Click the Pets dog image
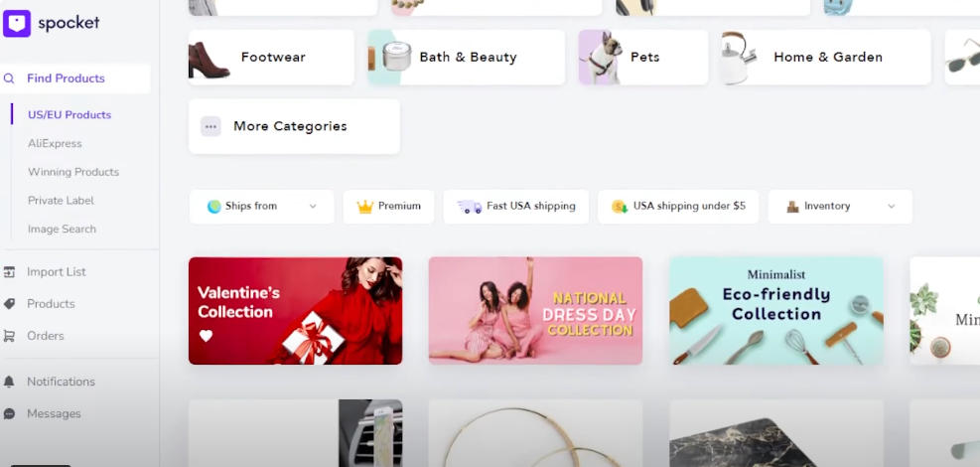The height and width of the screenshot is (467, 980). (x=602, y=58)
